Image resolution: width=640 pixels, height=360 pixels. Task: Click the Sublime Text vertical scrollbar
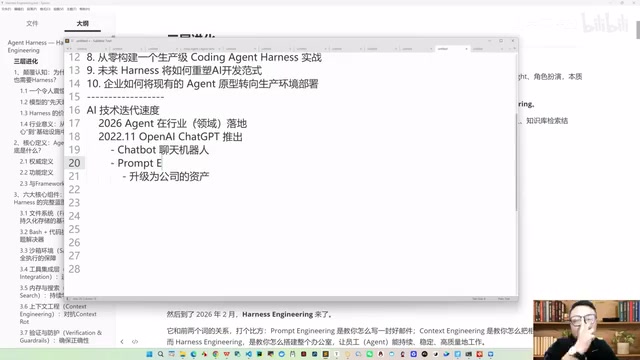[516, 162]
